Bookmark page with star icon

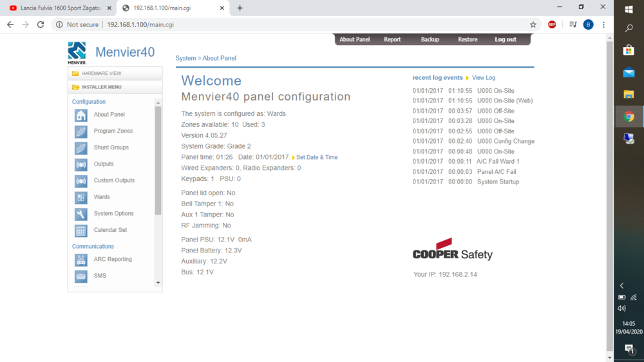pos(533,24)
